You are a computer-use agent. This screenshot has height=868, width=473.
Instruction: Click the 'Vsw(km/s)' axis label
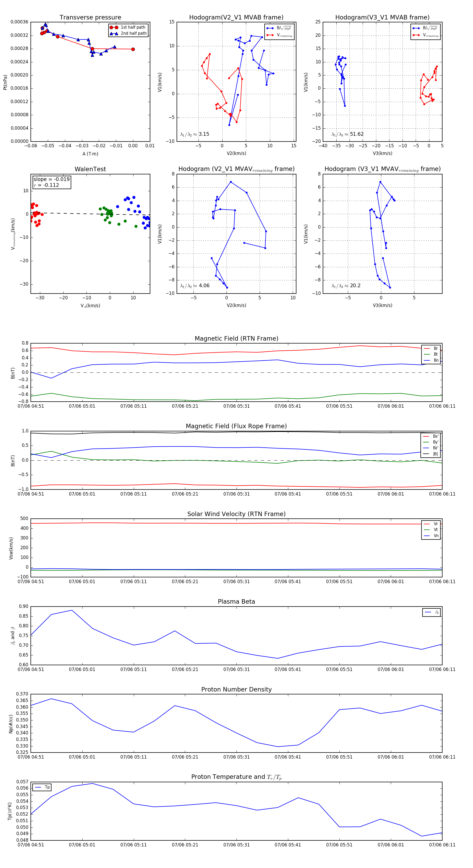click(x=11, y=548)
